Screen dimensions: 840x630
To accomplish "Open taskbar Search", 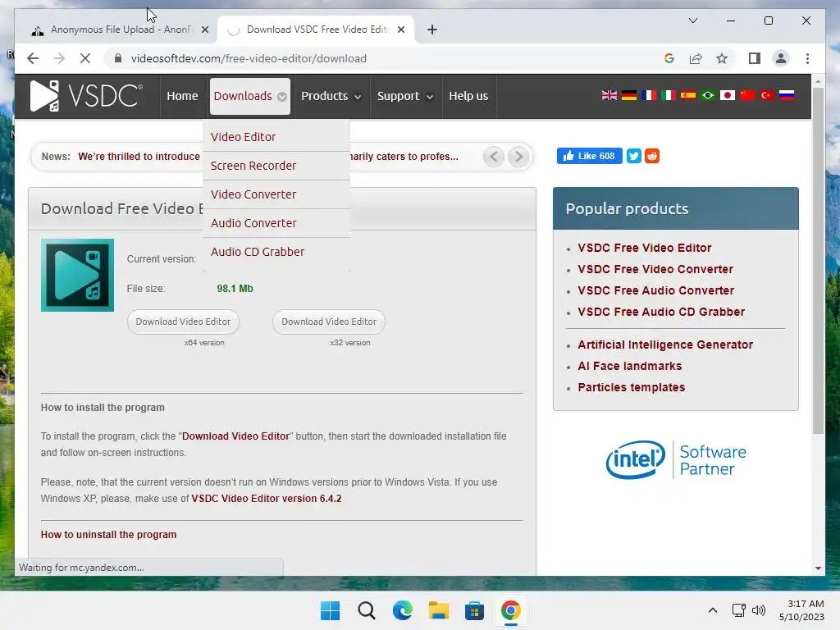I will point(367,610).
